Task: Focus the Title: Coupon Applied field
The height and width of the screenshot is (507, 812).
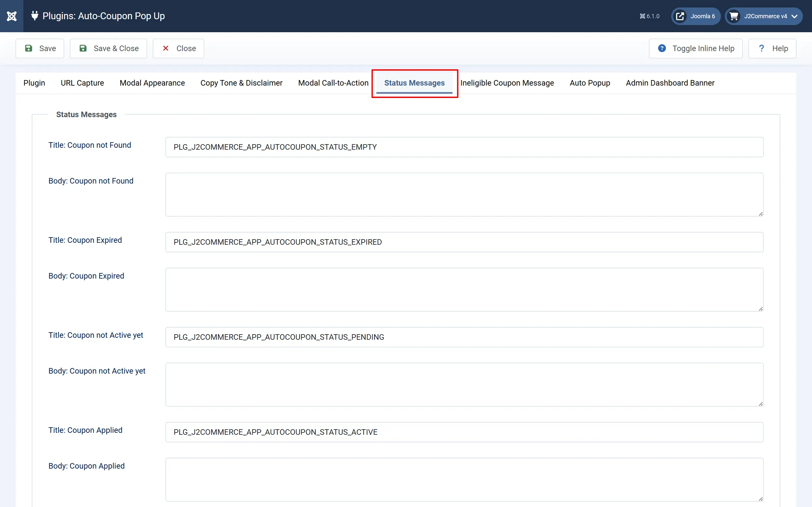Action: coord(465,432)
